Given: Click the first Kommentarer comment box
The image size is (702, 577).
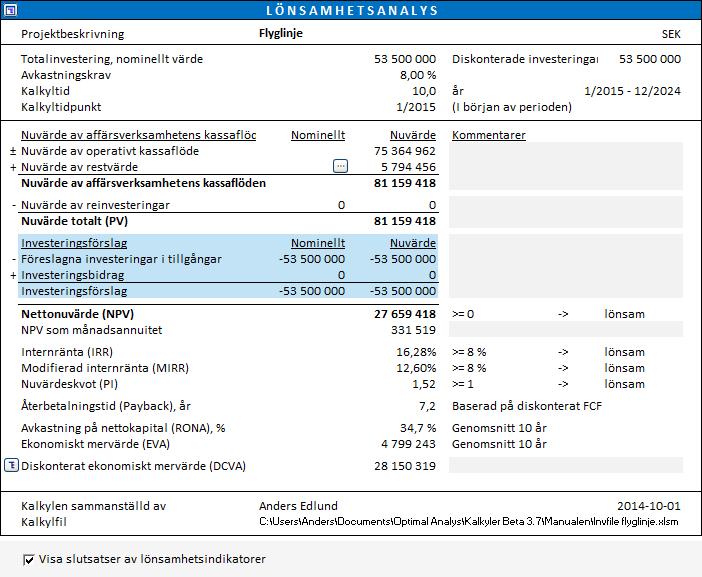Looking at the screenshot, I should [566, 166].
